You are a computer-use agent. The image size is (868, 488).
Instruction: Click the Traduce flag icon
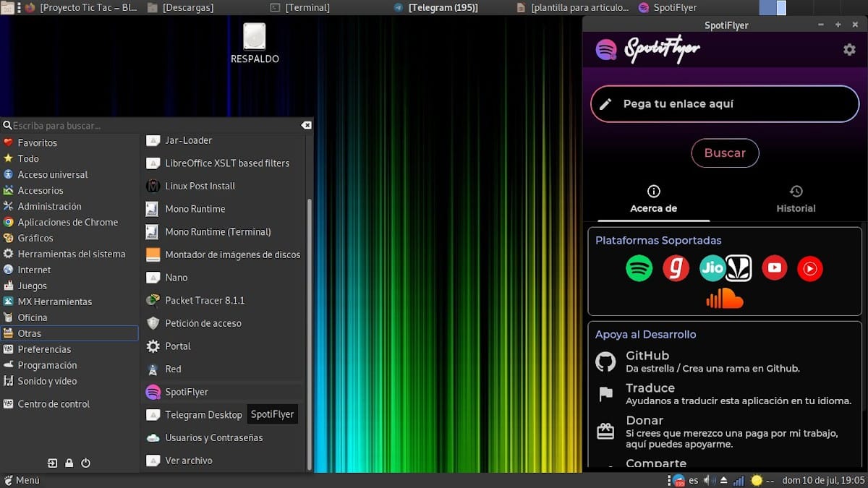pyautogui.click(x=605, y=394)
